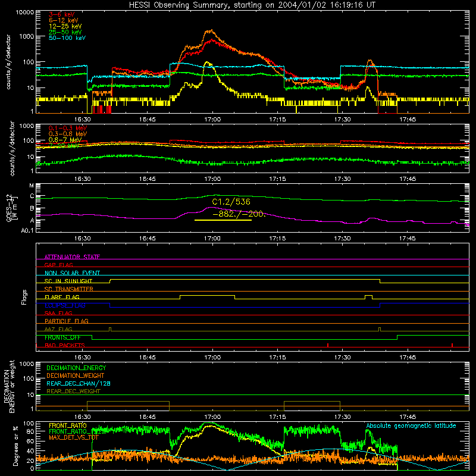Select the red "3-6 keV" legend entry

(62, 14)
